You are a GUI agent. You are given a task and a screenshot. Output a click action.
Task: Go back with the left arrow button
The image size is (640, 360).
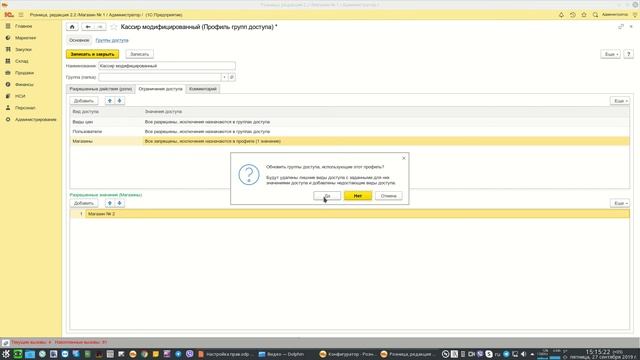[x=88, y=27]
